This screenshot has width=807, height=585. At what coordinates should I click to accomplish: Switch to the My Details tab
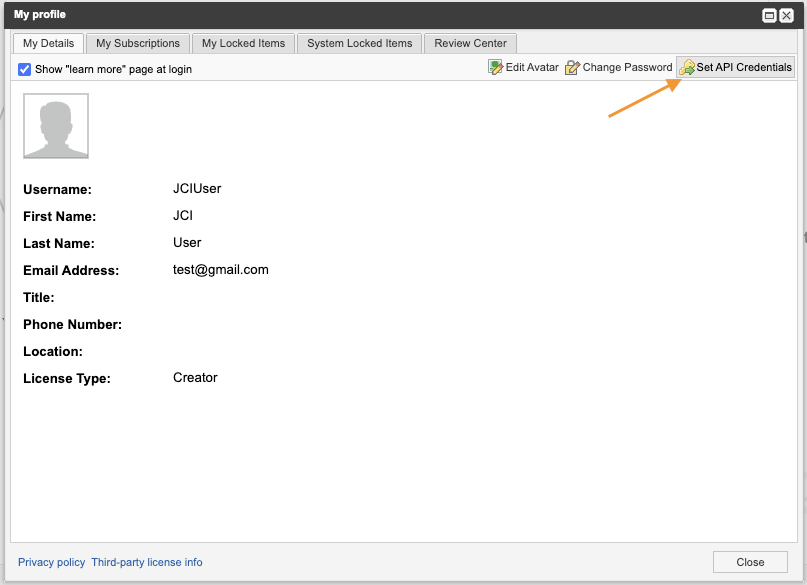click(x=48, y=43)
